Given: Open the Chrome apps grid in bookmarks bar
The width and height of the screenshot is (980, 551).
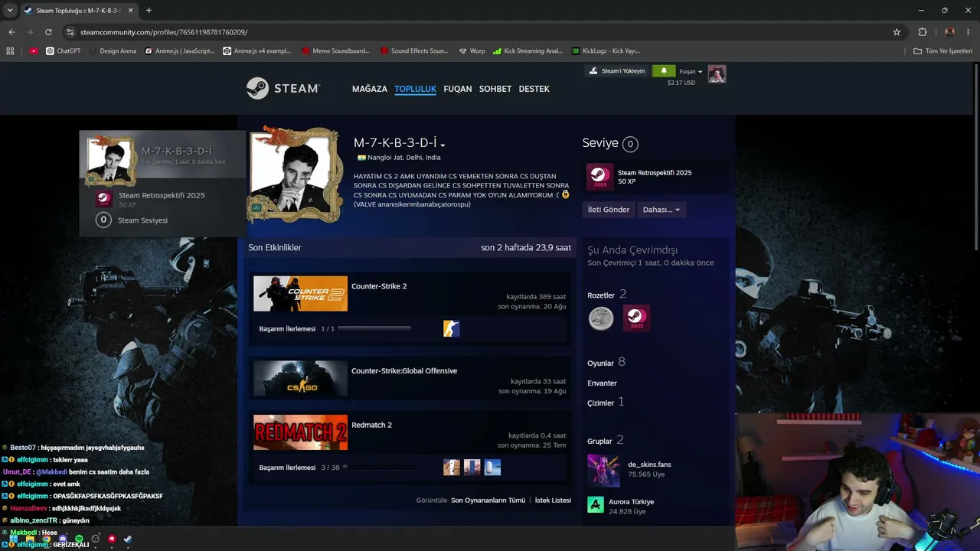Looking at the screenshot, I should (10, 51).
